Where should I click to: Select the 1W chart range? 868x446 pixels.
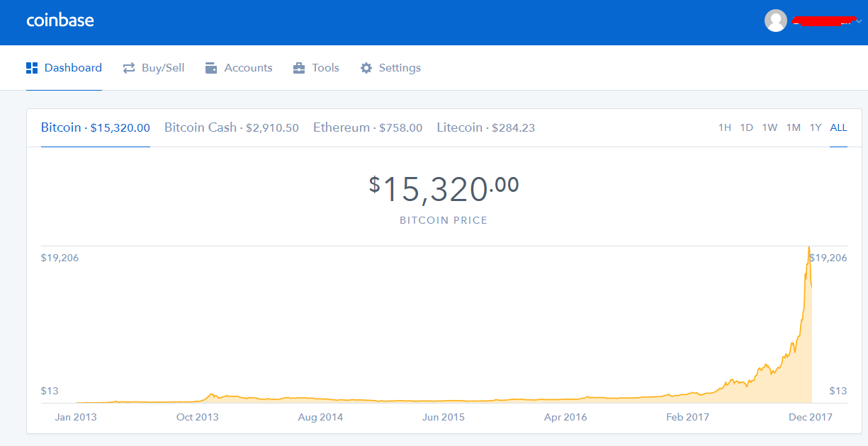tap(770, 127)
